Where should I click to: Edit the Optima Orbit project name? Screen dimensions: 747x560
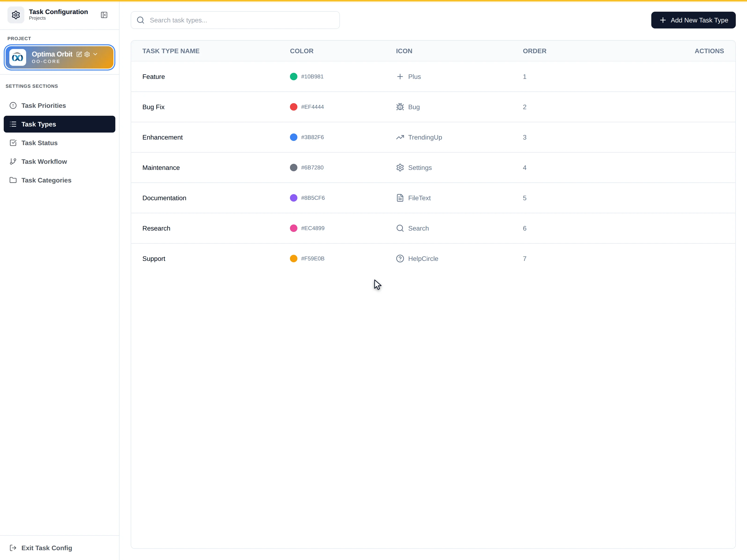(x=79, y=54)
